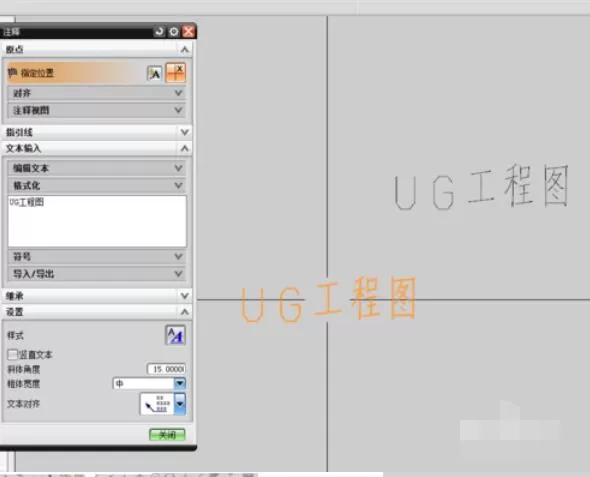Enable the 竖直文本 checkbox
The width and height of the screenshot is (590, 477).
pos(12,355)
